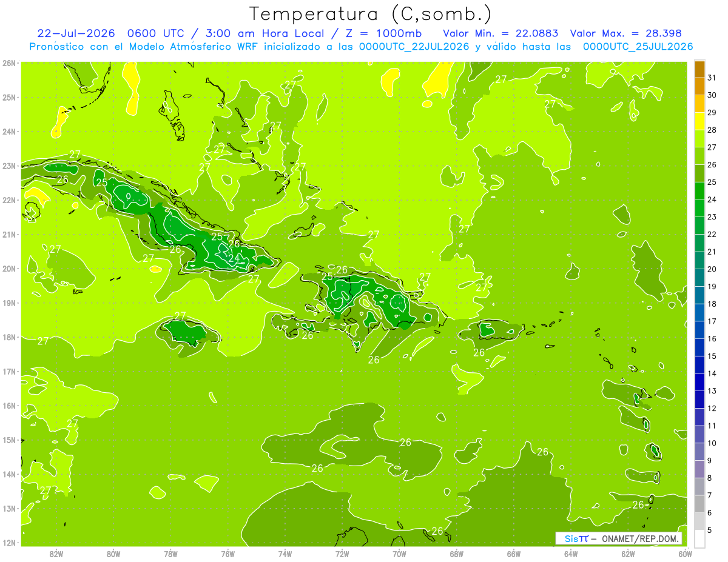This screenshot has height=562, width=728.
Task: Click the teal 20–21 legend swatch
Action: pyautogui.click(x=699, y=261)
